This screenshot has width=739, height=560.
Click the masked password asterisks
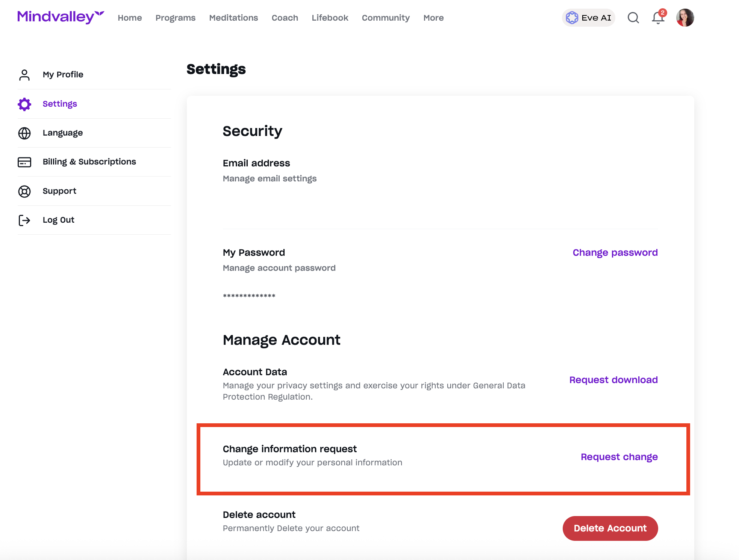click(x=249, y=296)
